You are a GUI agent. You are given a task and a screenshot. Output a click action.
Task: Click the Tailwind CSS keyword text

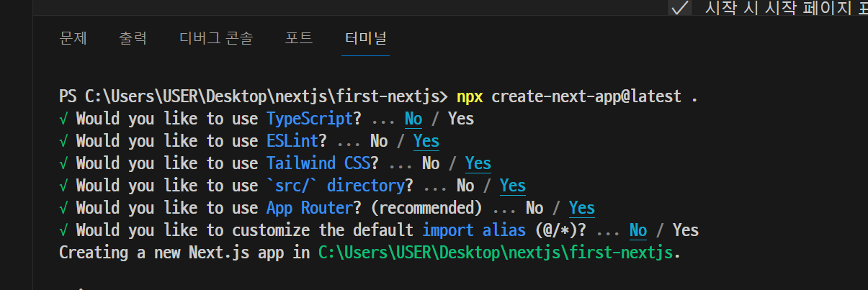[318, 163]
